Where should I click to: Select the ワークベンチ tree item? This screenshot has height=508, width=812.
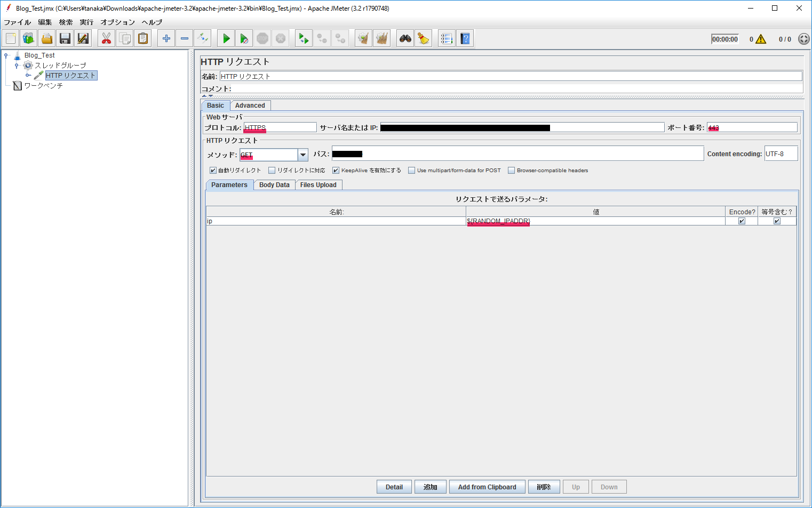[x=44, y=86]
